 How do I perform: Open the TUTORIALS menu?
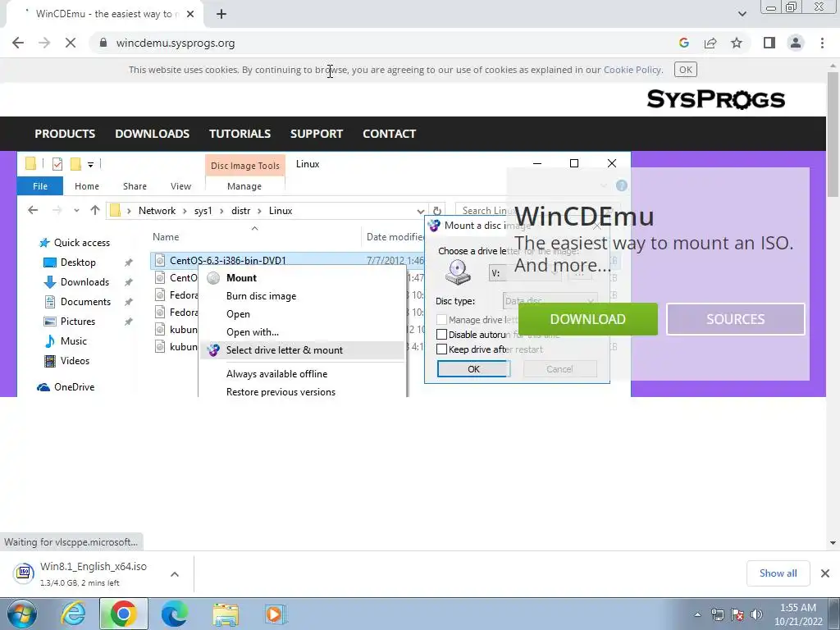tap(240, 134)
